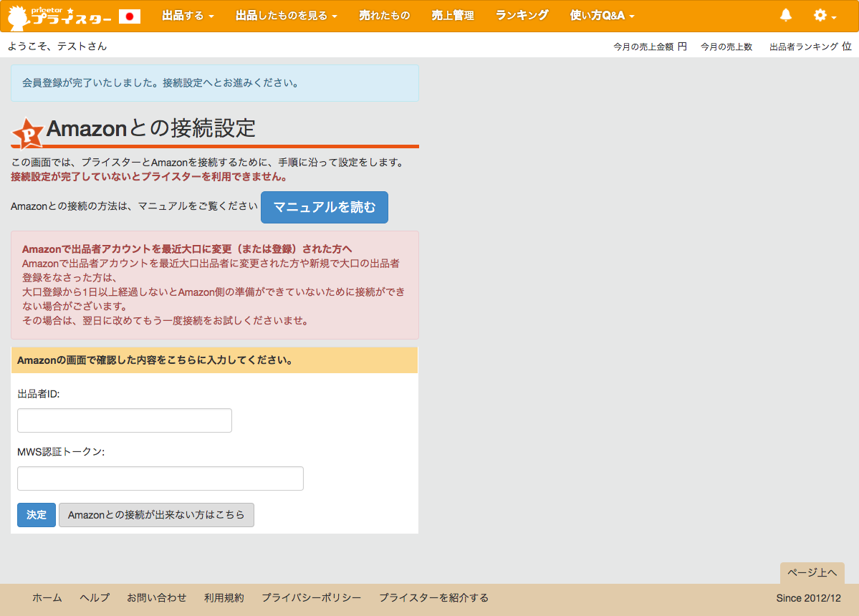Viewport: 859px width, 616px height.
Task: Click the 今月の売上金額 text
Action: pos(643,47)
